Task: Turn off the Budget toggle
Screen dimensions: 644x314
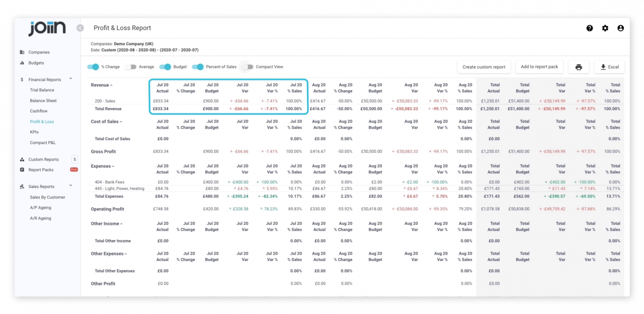Action: tap(165, 67)
